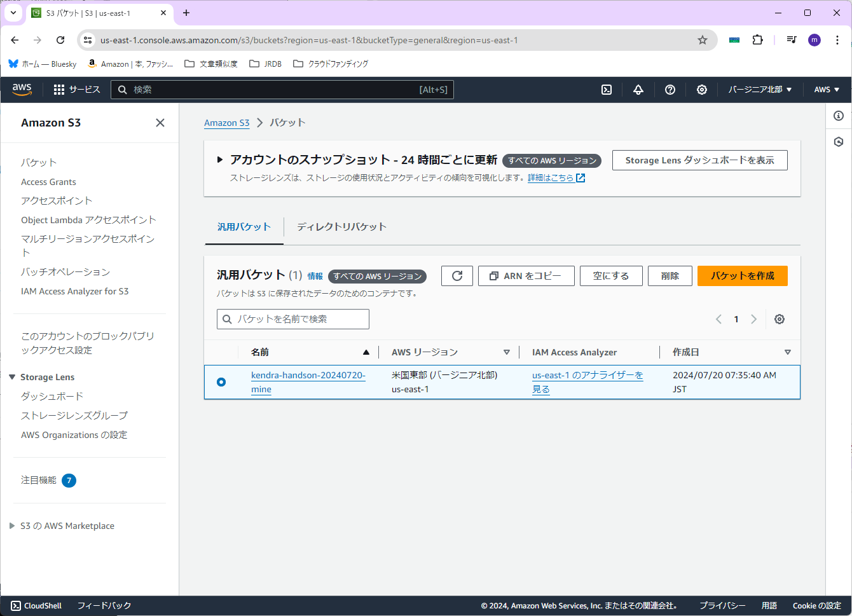Switch to the ディレクトリバケット tab
The width and height of the screenshot is (852, 616).
(341, 227)
